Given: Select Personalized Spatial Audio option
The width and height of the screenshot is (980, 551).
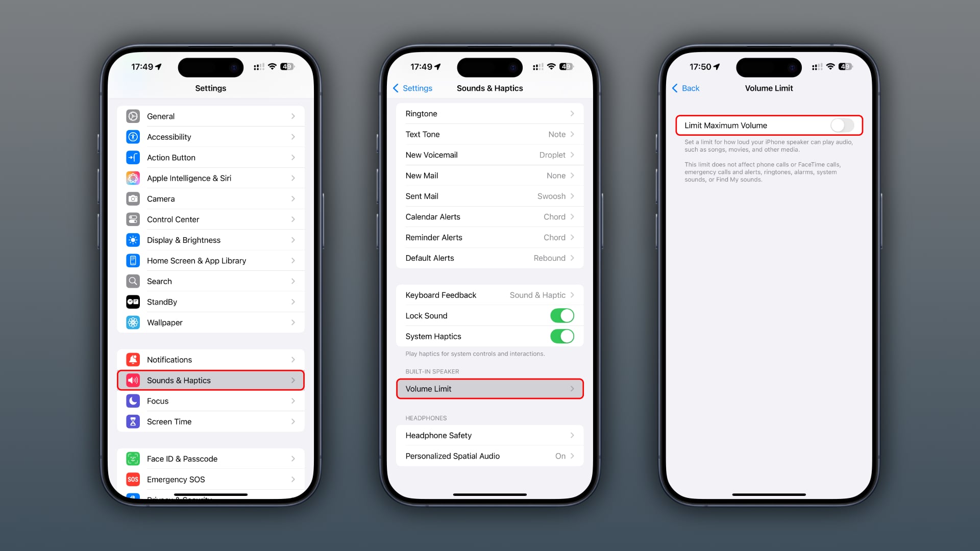Looking at the screenshot, I should (x=488, y=456).
